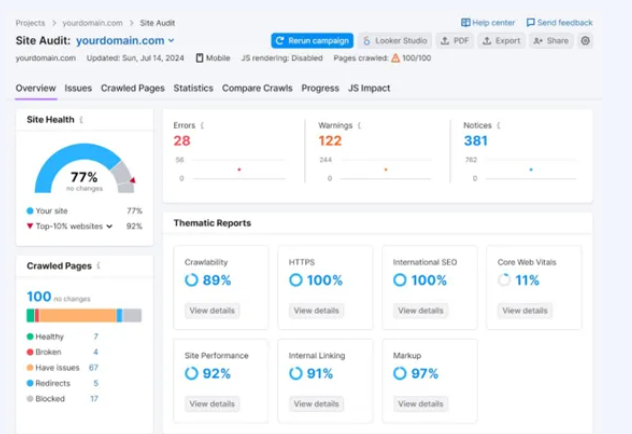
Task: Click the International SEO progress ring
Action: click(400, 280)
